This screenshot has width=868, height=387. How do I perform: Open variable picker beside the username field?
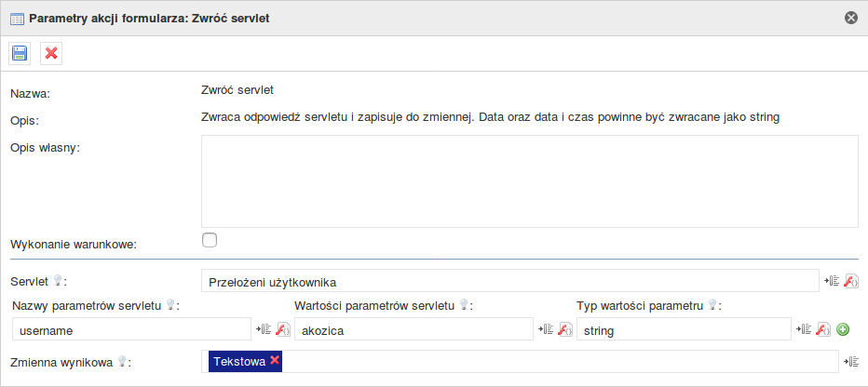click(263, 329)
